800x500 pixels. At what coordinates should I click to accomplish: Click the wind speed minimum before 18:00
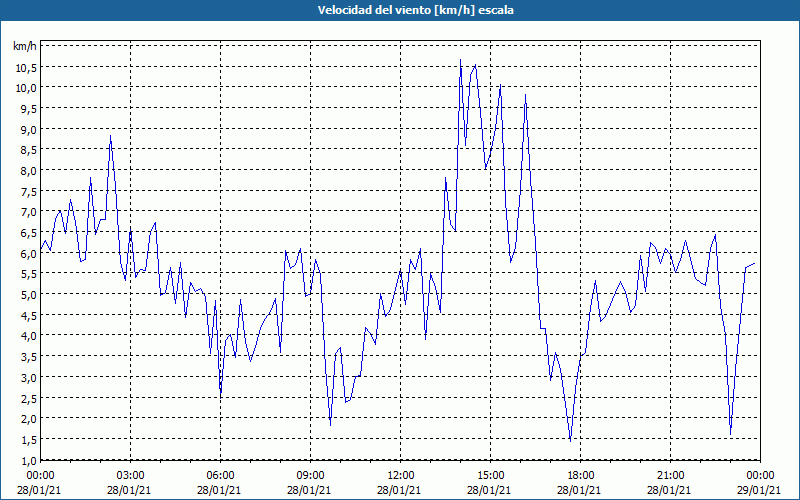click(570, 441)
